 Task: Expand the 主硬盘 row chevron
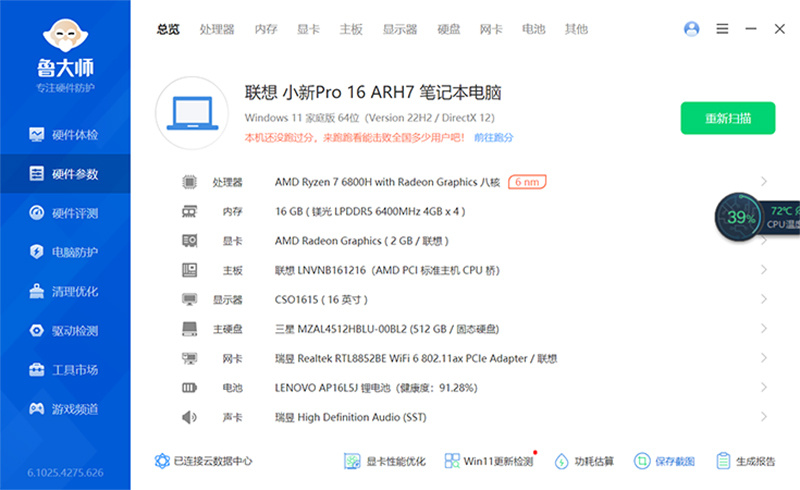point(764,328)
